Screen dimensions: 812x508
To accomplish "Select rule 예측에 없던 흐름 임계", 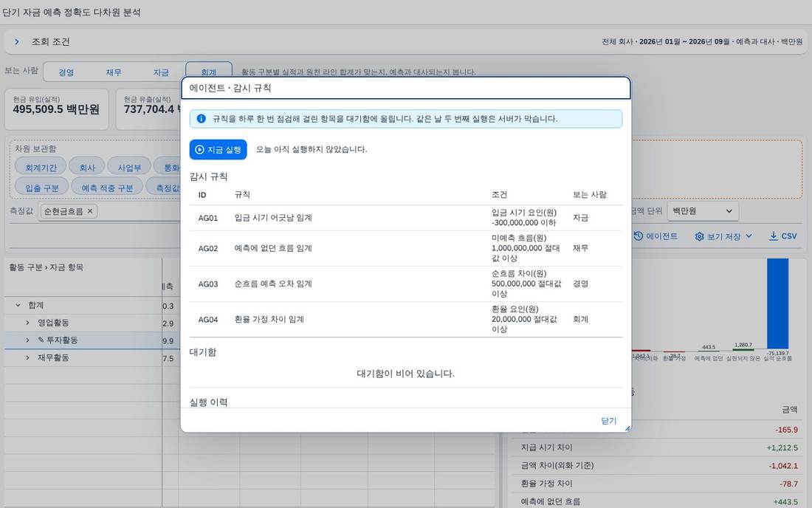I will tap(273, 248).
